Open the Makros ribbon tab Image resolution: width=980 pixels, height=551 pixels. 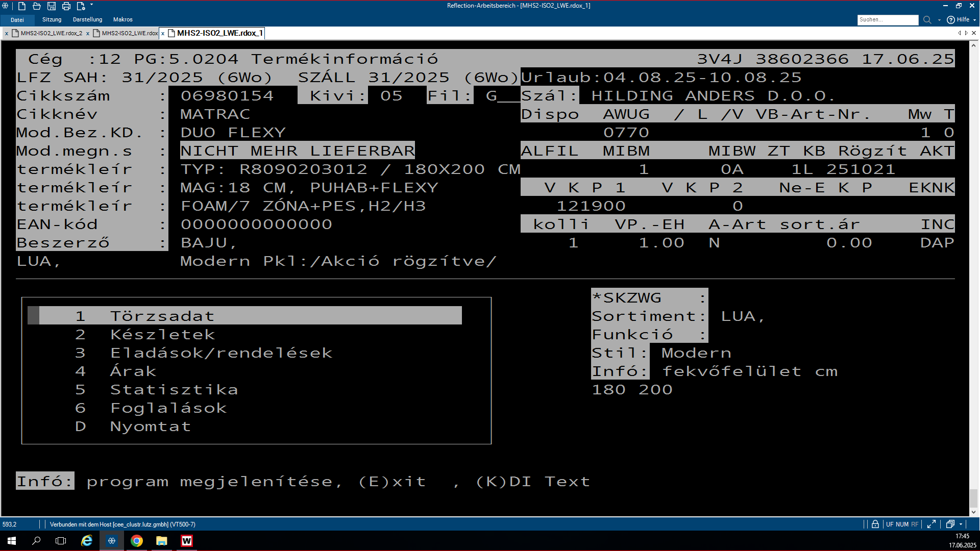click(122, 19)
